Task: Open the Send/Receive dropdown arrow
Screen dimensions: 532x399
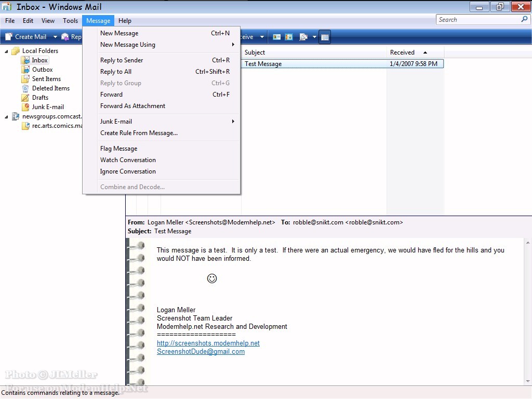Action: click(x=262, y=37)
